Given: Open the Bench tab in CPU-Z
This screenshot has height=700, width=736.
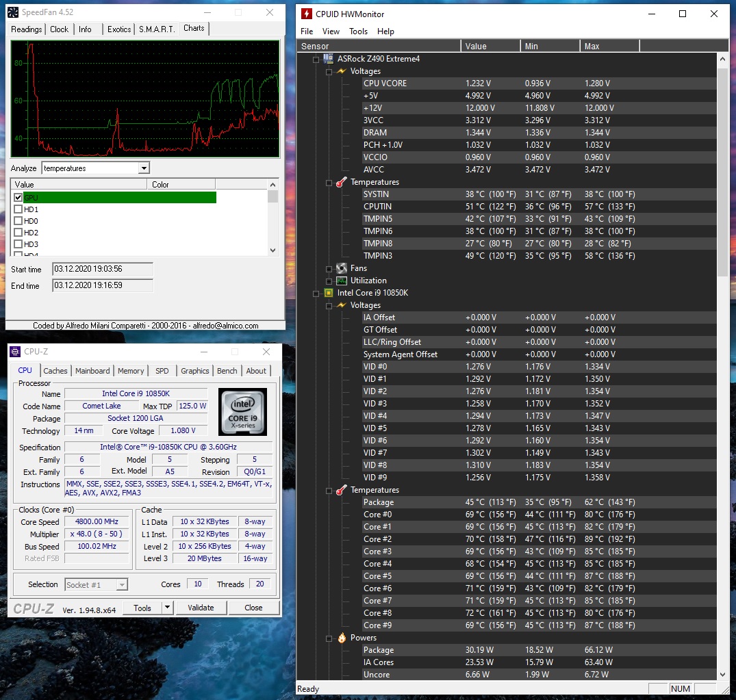Looking at the screenshot, I should tap(227, 371).
